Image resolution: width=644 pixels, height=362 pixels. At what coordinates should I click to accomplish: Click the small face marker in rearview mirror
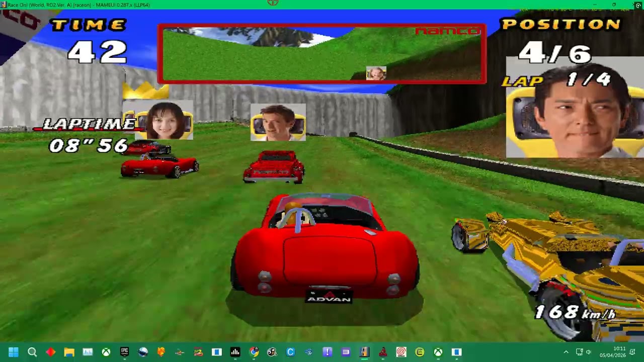point(376,73)
